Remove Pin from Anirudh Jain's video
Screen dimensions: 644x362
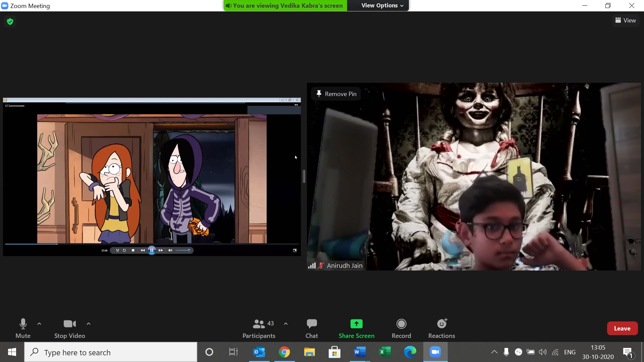click(x=336, y=94)
